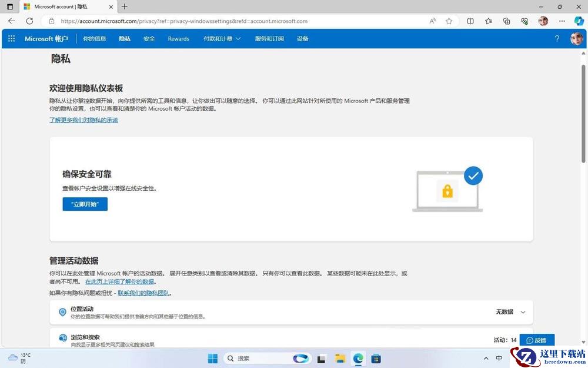Click the 活动: 14 count text

(505, 340)
